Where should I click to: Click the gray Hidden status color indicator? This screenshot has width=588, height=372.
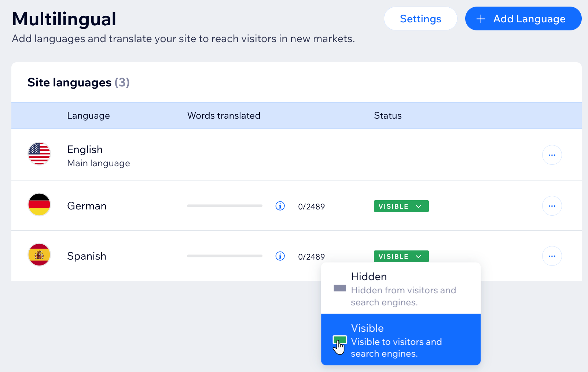pyautogui.click(x=340, y=288)
